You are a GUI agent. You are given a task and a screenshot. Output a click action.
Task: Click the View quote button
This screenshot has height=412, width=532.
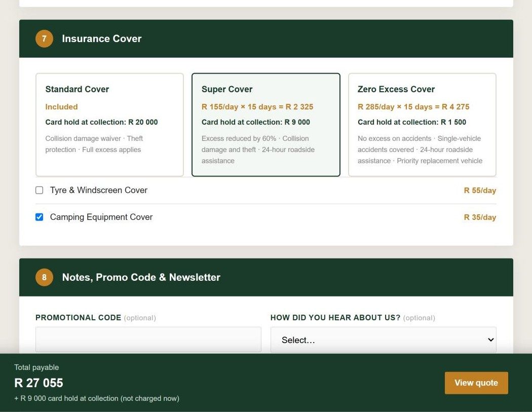(x=476, y=383)
